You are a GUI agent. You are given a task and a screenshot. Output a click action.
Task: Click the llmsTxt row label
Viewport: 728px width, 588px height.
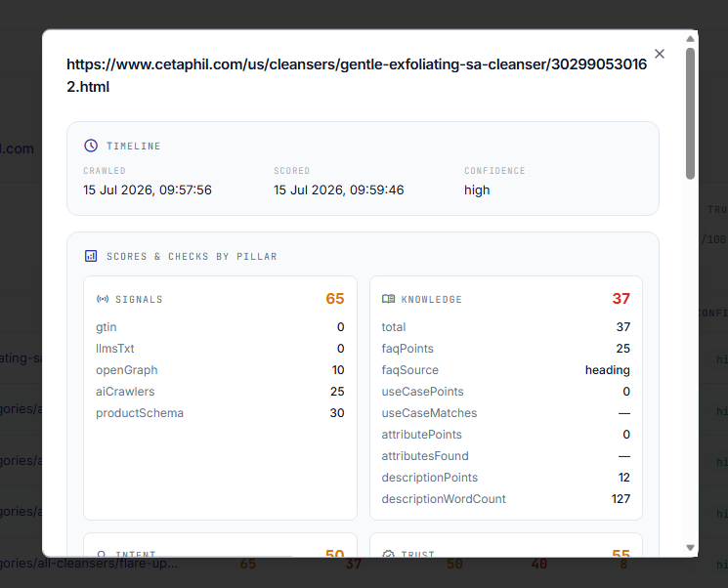(114, 349)
